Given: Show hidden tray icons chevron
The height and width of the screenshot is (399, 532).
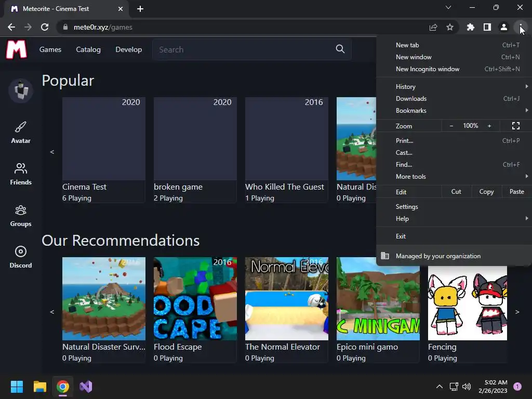Looking at the screenshot, I should click(440, 387).
